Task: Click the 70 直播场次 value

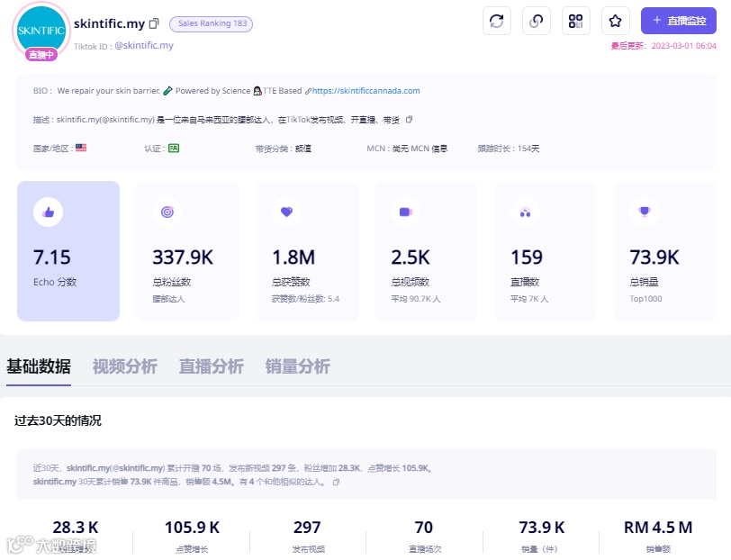Action: [424, 528]
